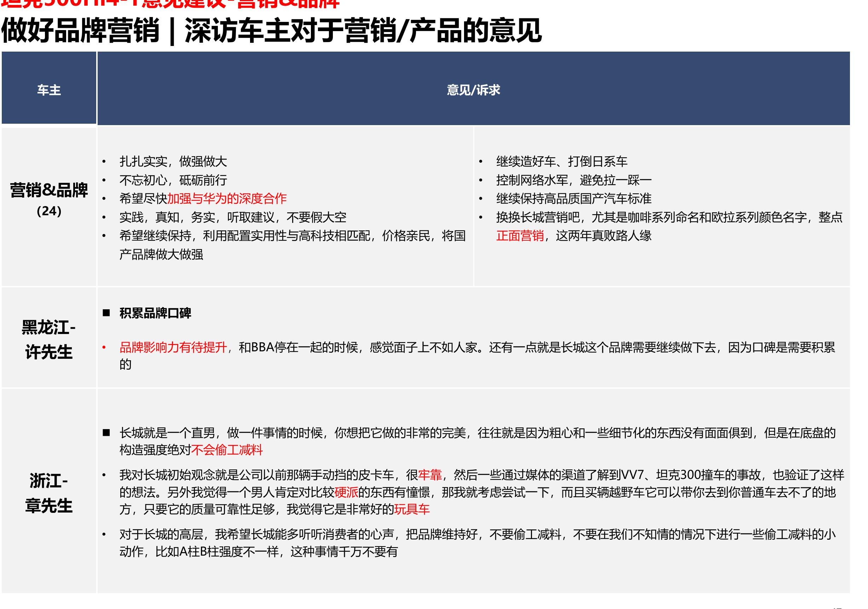Select bullet '不忘初心，砥砺前行'
Viewport: 868px width, 609px height.
point(173,180)
